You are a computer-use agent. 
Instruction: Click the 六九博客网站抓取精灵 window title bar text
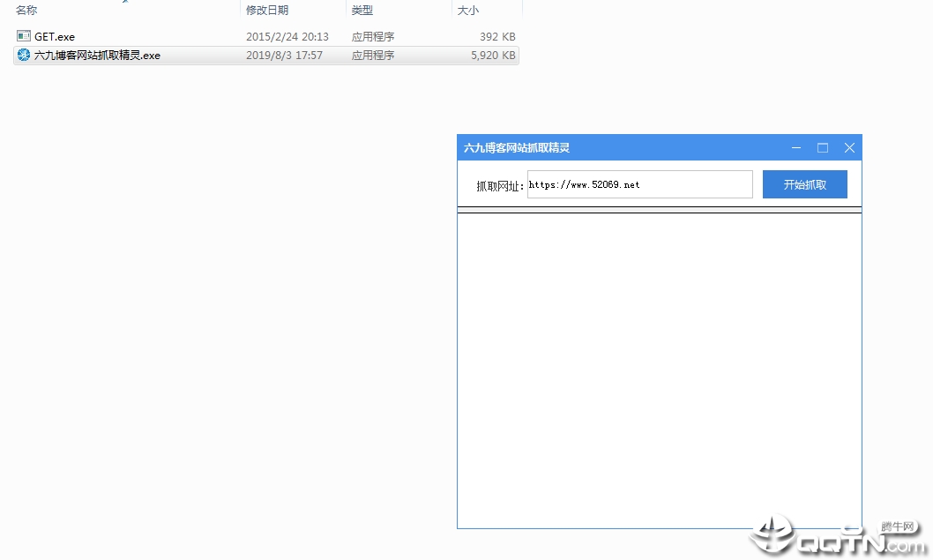(517, 148)
